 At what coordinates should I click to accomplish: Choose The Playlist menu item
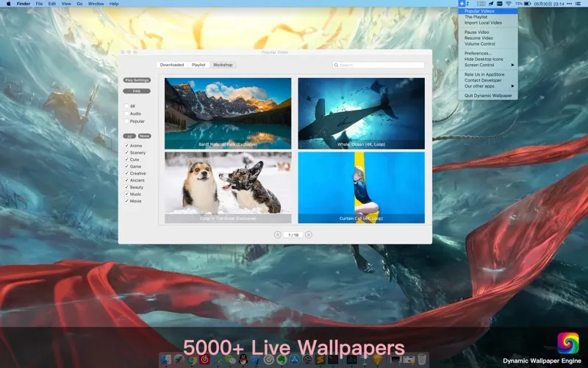tap(488, 17)
